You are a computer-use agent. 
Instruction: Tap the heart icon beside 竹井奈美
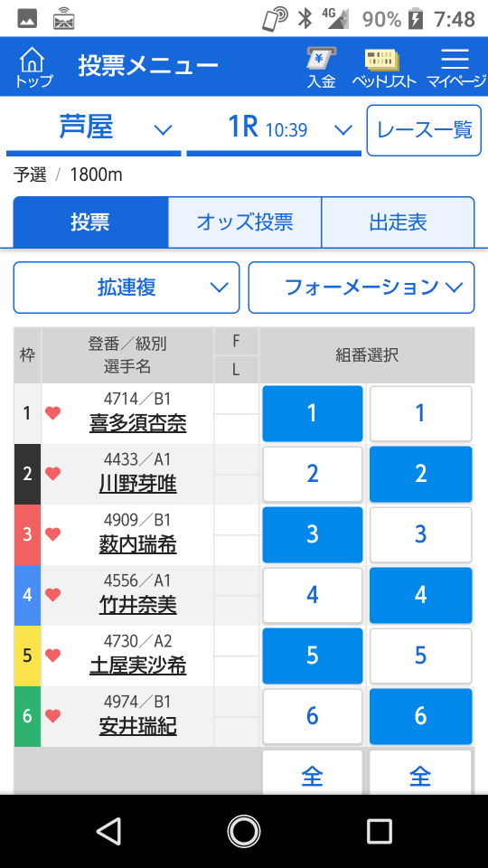(52, 595)
